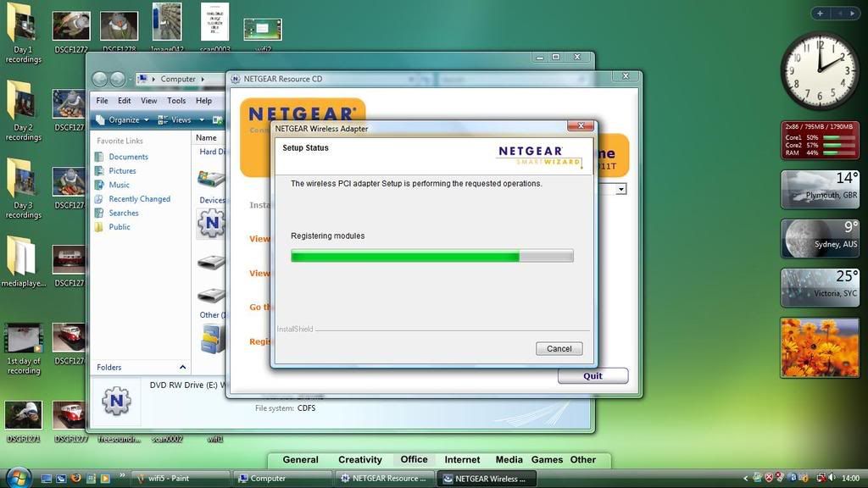Viewport: 868px width, 488px height.
Task: Switch to wifi5 - Paint taskbar button
Action: 181,479
